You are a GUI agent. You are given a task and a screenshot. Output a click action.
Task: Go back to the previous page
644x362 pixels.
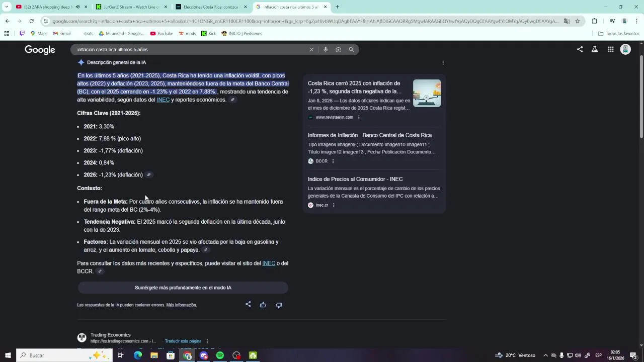tap(7, 21)
